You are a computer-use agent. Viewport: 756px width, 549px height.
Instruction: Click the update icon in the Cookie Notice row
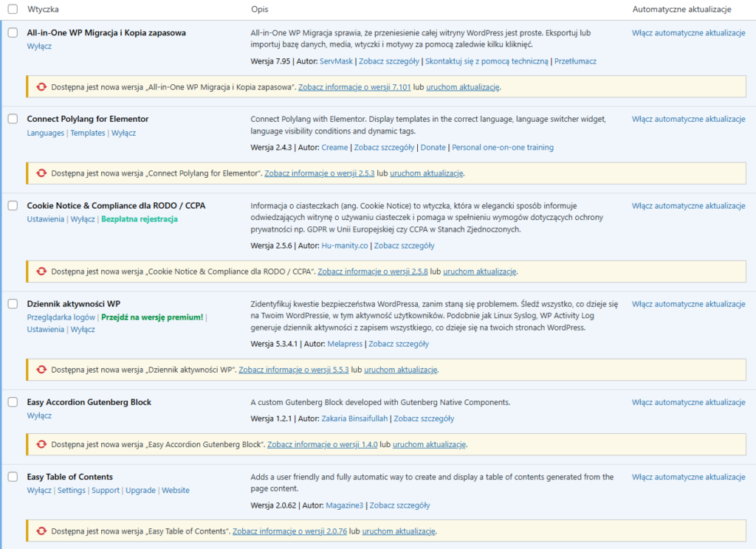point(41,271)
